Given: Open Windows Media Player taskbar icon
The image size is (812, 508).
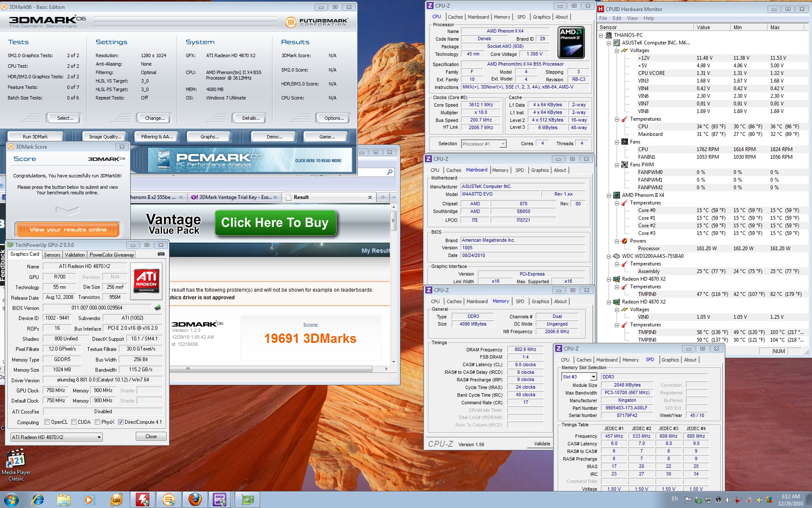Looking at the screenshot, I should pos(89,500).
